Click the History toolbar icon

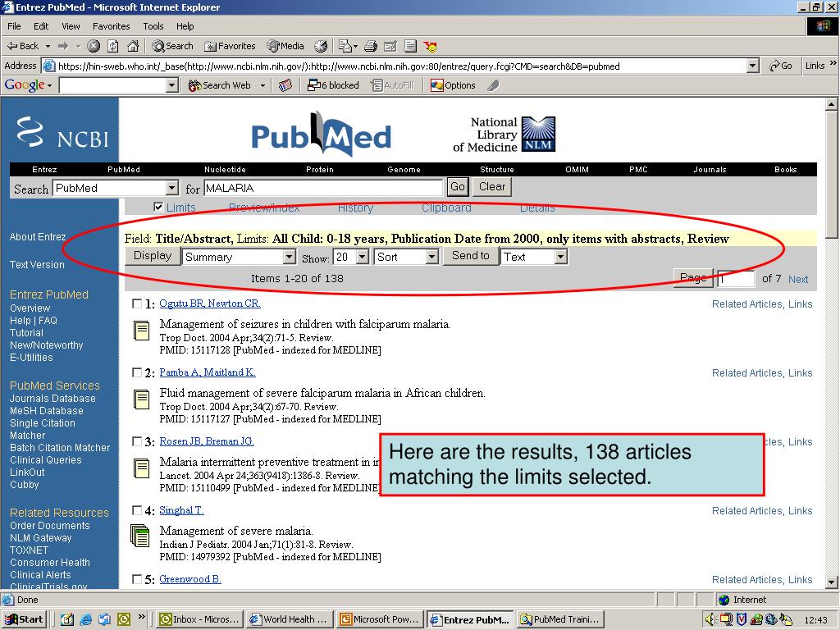click(x=321, y=46)
